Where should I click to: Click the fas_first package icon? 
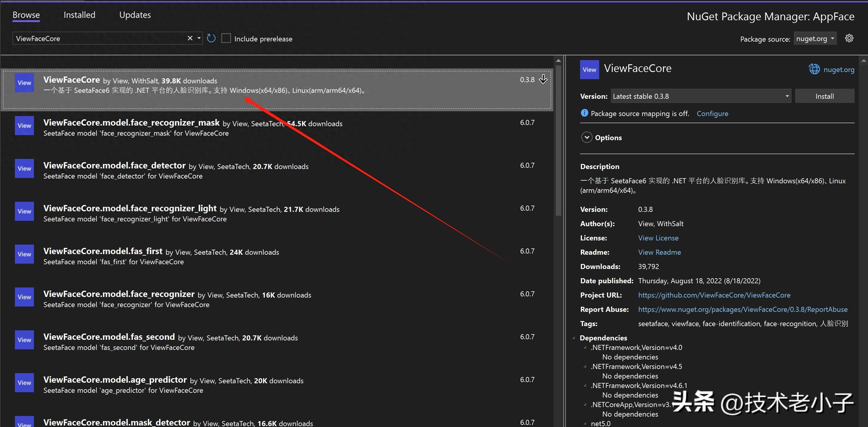(24, 254)
